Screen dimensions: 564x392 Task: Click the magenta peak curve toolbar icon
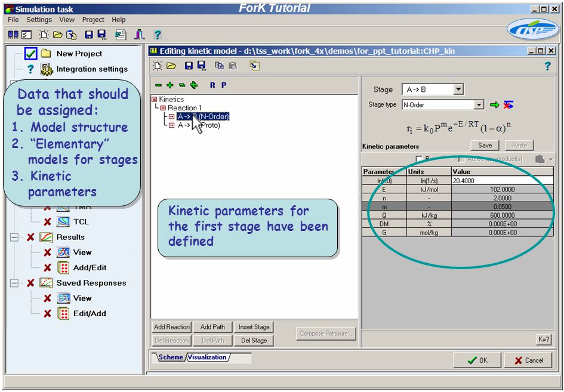tap(139, 35)
